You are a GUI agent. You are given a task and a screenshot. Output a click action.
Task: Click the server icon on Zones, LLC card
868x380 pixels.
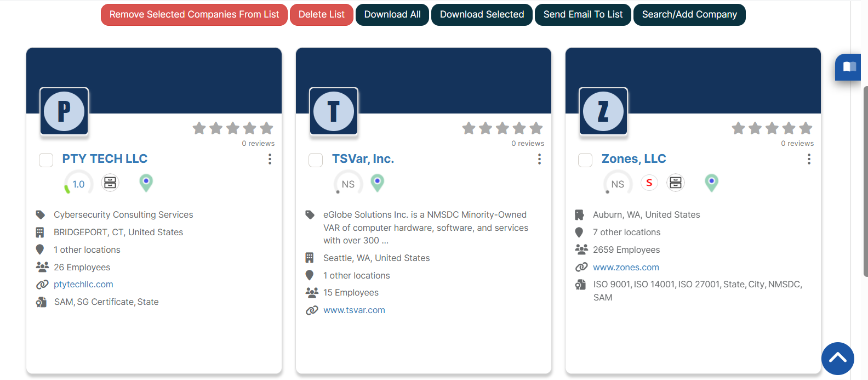pos(676,182)
